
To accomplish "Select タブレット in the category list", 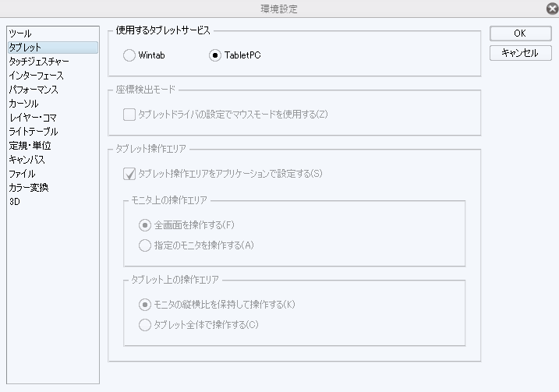I will click(x=25, y=48).
